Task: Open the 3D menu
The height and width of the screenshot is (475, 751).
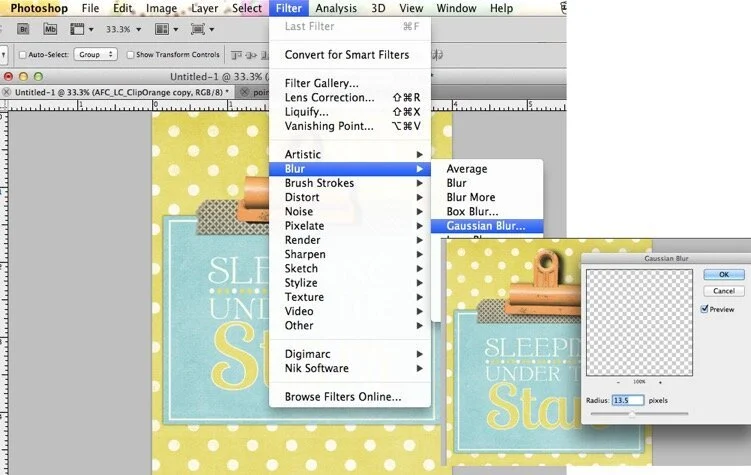Action: 378,8
